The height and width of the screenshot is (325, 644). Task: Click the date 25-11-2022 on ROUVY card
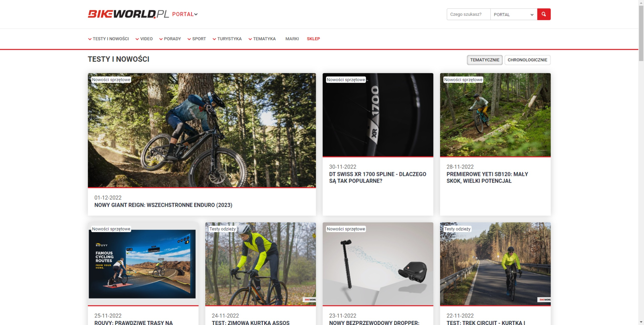[108, 316]
